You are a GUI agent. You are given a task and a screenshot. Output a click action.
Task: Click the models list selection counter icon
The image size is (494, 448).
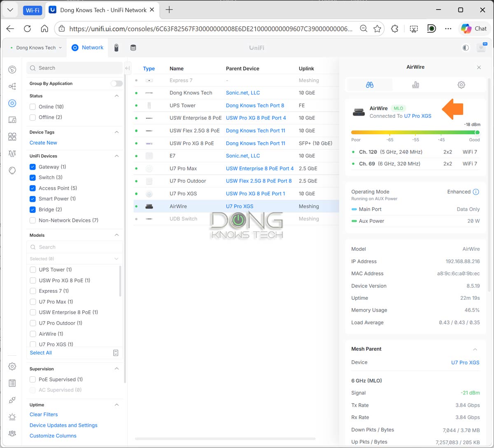(x=116, y=353)
